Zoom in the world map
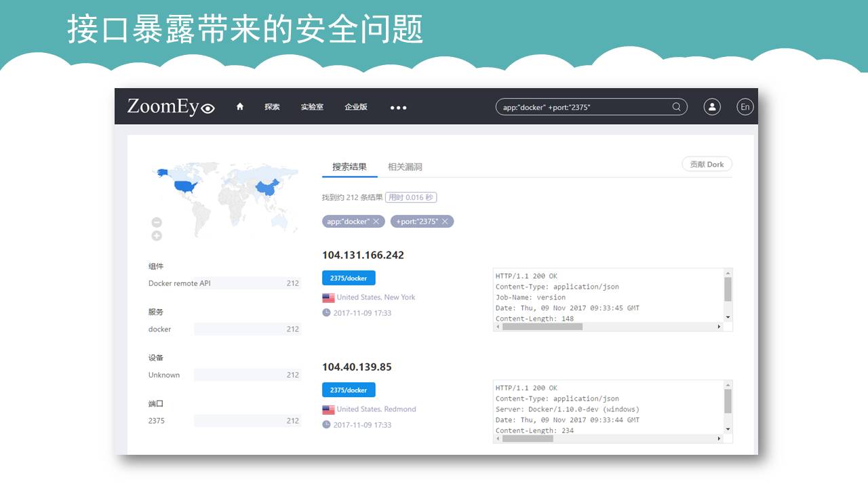Image resolution: width=868 pixels, height=488 pixels. [x=157, y=236]
